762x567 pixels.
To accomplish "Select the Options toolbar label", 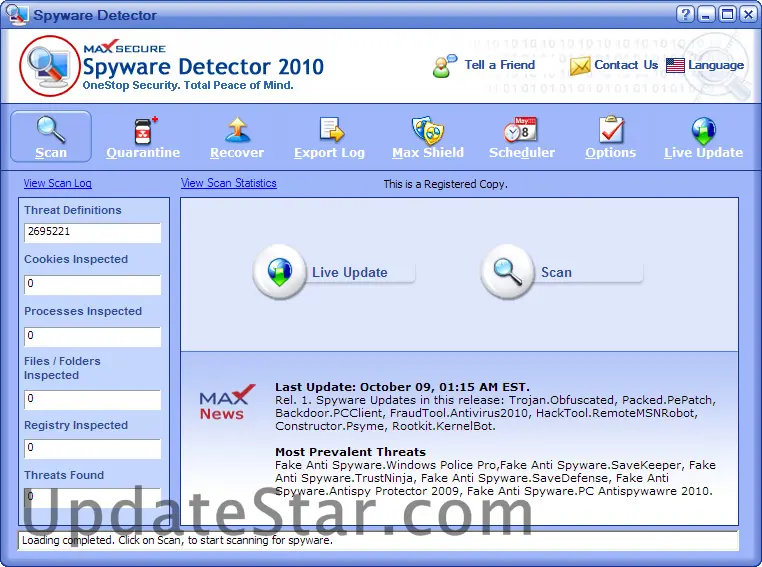I will [610, 153].
